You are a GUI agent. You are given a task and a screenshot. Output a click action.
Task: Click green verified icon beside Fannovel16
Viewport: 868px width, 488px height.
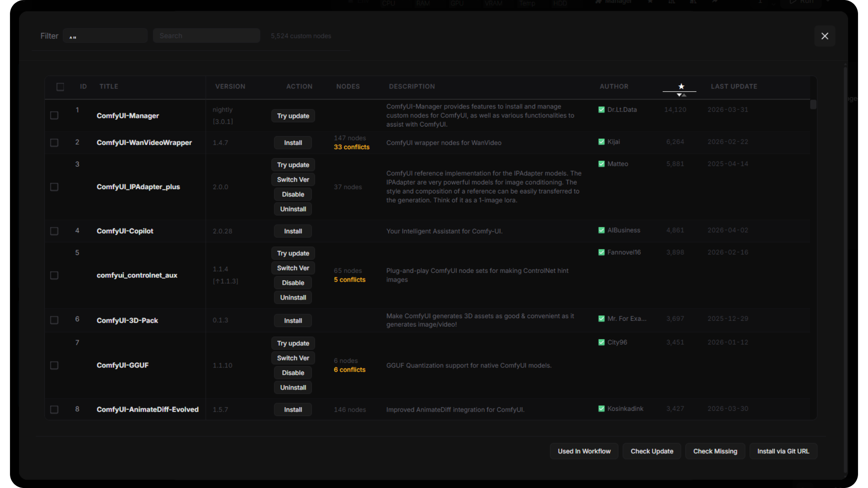point(601,253)
